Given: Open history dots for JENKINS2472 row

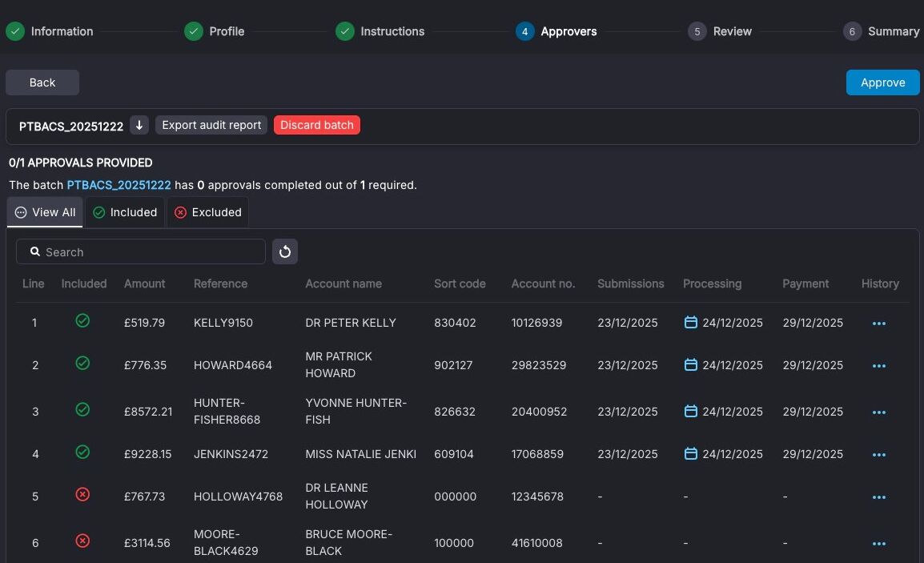Looking at the screenshot, I should (x=878, y=455).
